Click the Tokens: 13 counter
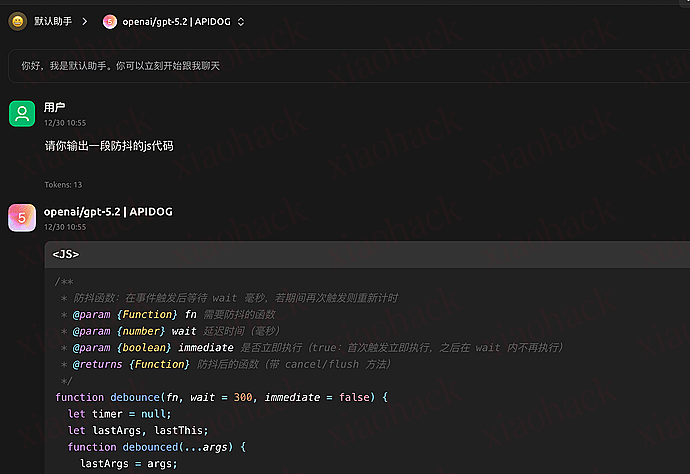Image resolution: width=690 pixels, height=474 pixels. [x=63, y=185]
